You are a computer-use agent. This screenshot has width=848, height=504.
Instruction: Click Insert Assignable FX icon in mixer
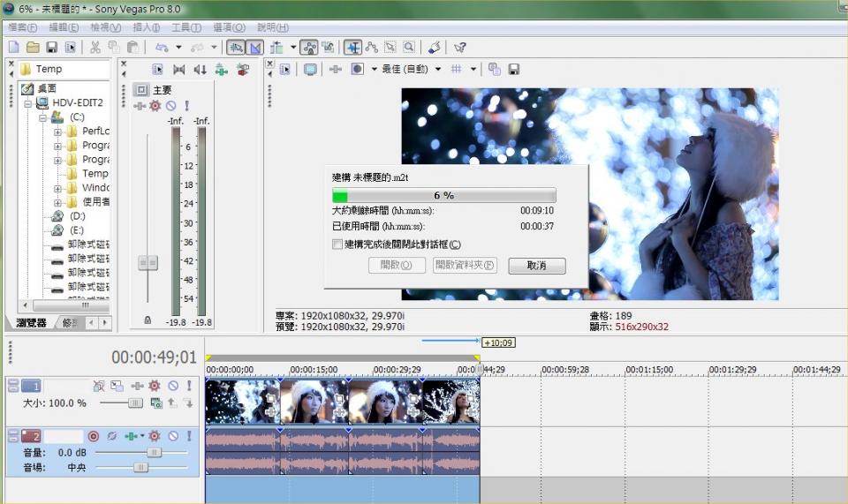(221, 69)
